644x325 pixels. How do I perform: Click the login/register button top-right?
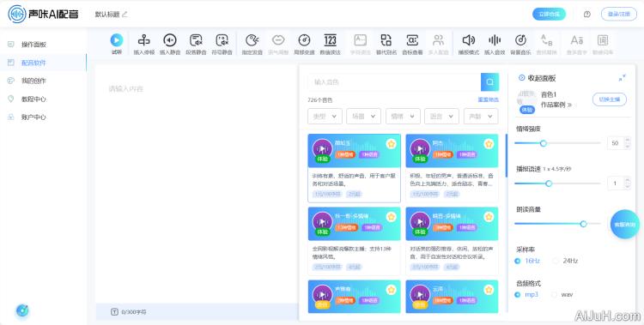point(619,14)
